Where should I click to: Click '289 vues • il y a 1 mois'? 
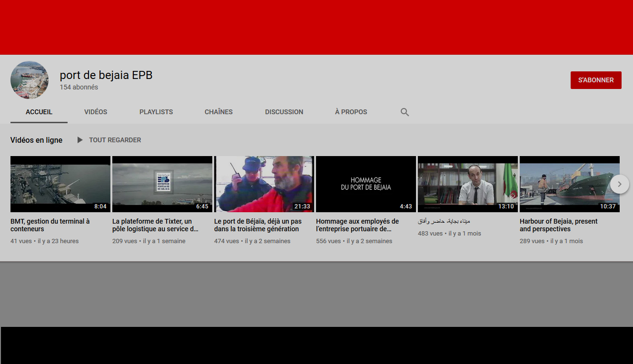(551, 241)
